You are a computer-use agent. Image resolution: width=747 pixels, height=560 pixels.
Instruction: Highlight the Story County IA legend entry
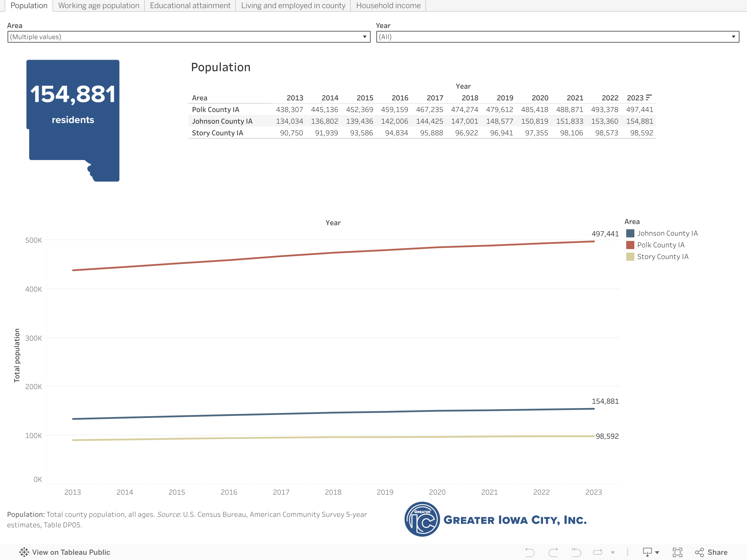coord(662,257)
